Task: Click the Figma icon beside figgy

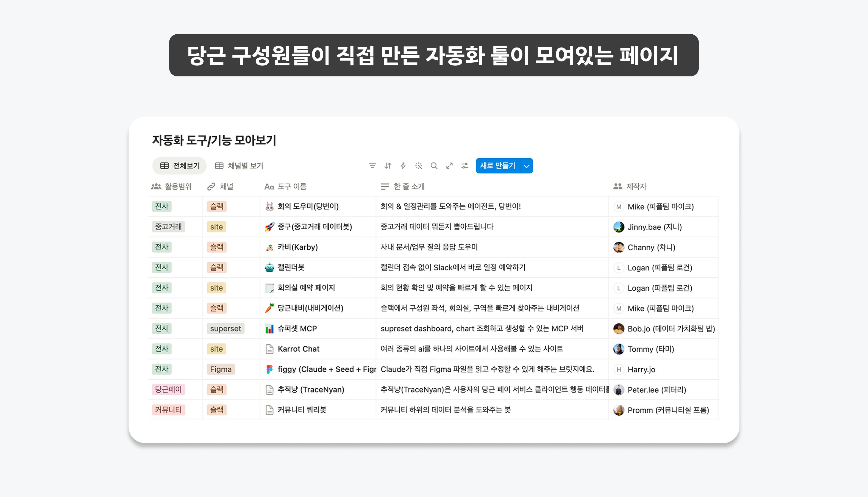Action: [269, 369]
